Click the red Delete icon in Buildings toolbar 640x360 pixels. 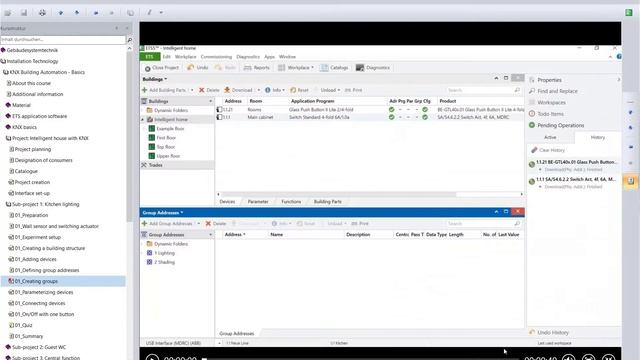pyautogui.click(x=202, y=90)
